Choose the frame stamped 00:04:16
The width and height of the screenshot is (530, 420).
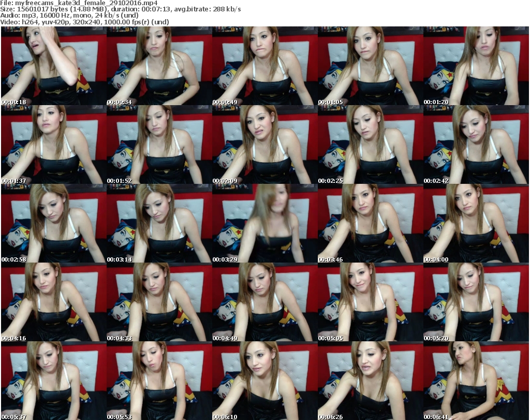54,302
